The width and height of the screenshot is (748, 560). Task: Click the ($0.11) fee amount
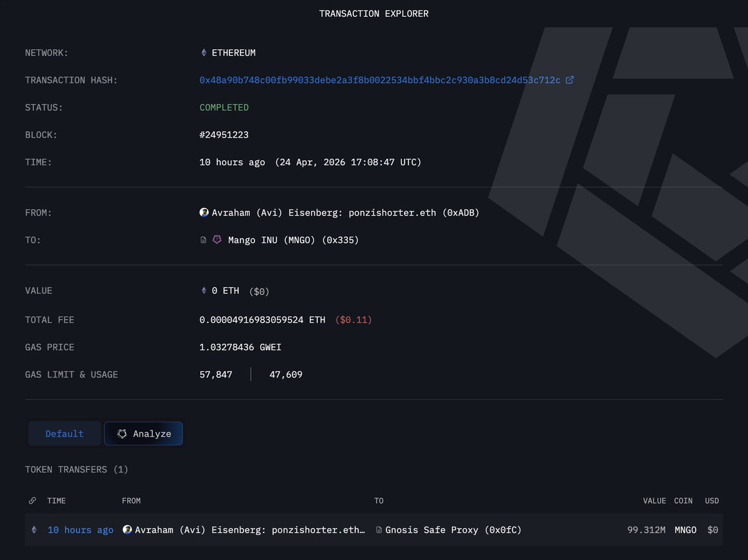pyautogui.click(x=353, y=320)
